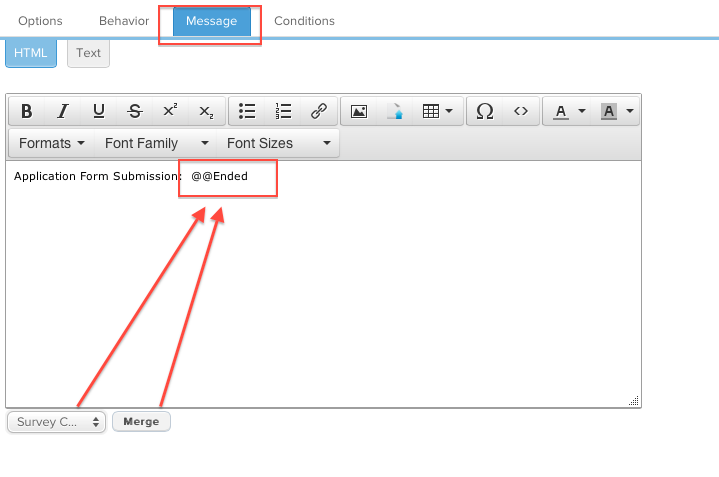Viewport: 719px width, 477px height.
Task: Insert a special character (omega)
Action: 485,111
